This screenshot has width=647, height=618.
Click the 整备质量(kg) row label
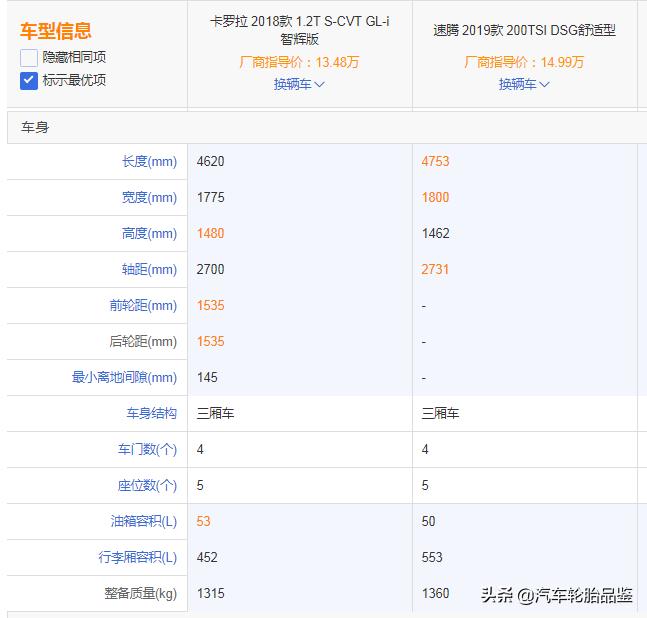click(141, 593)
